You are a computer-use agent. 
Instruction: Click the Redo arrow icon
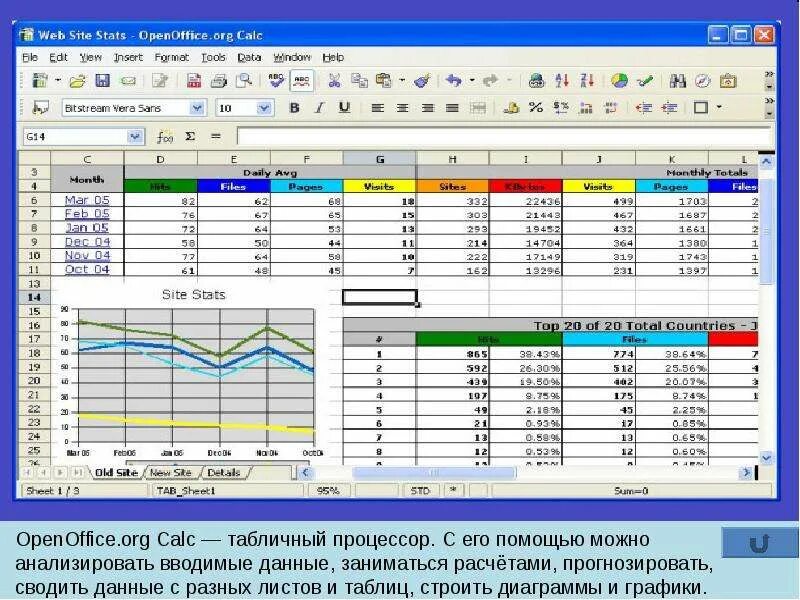pos(490,81)
